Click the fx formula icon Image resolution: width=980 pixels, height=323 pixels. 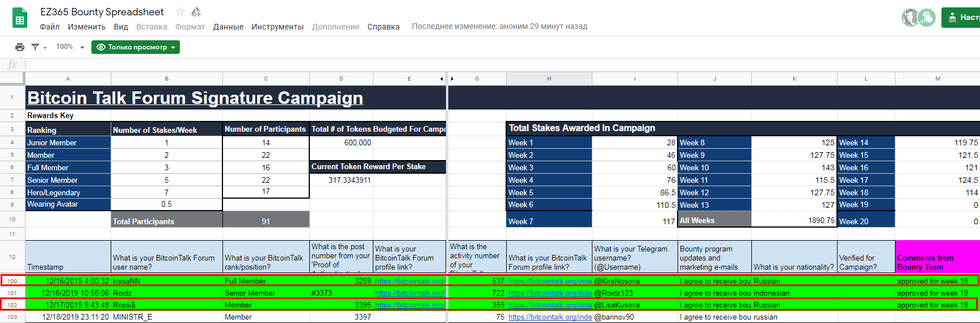(12, 65)
